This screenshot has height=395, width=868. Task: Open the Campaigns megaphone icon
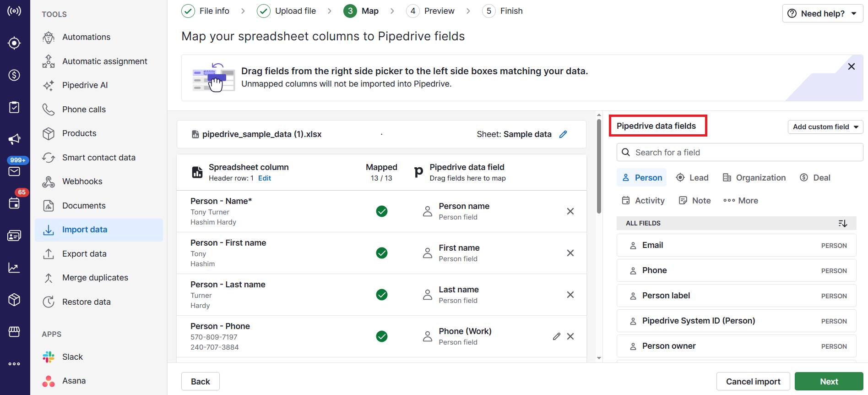pos(14,139)
